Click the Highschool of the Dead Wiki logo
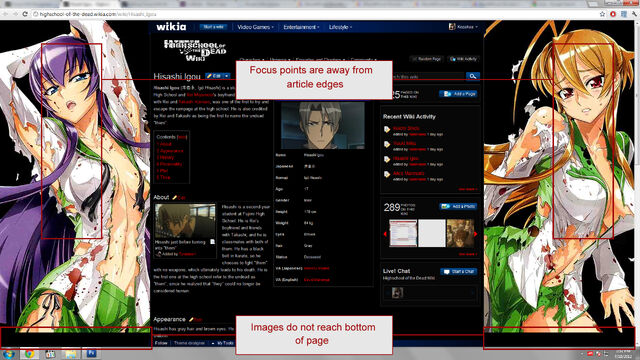The width and height of the screenshot is (640, 360). pyautogui.click(x=195, y=50)
